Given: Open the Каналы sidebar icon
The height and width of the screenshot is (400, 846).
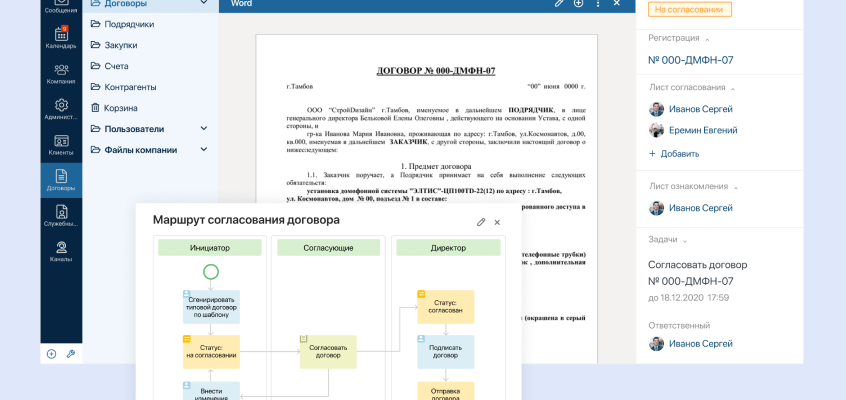Looking at the screenshot, I should click(x=61, y=251).
